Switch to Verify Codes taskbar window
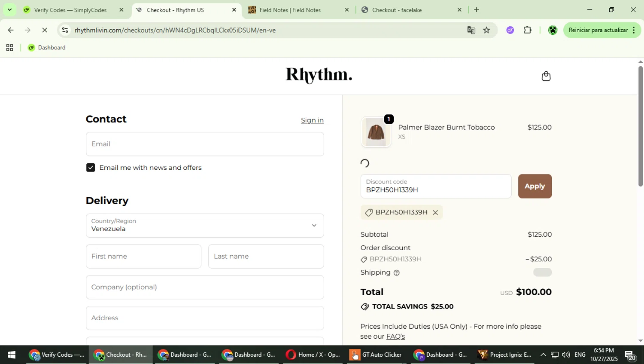644x364 pixels. [57, 355]
